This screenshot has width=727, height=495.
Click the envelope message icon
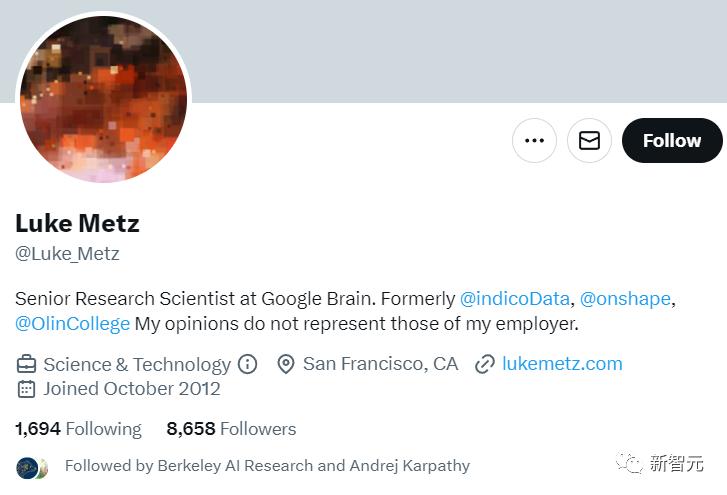[589, 140]
